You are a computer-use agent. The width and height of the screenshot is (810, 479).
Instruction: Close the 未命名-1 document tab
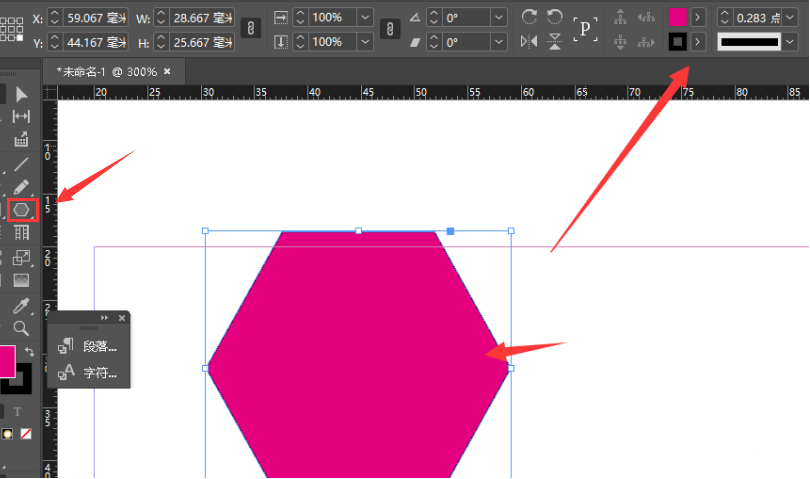click(167, 71)
